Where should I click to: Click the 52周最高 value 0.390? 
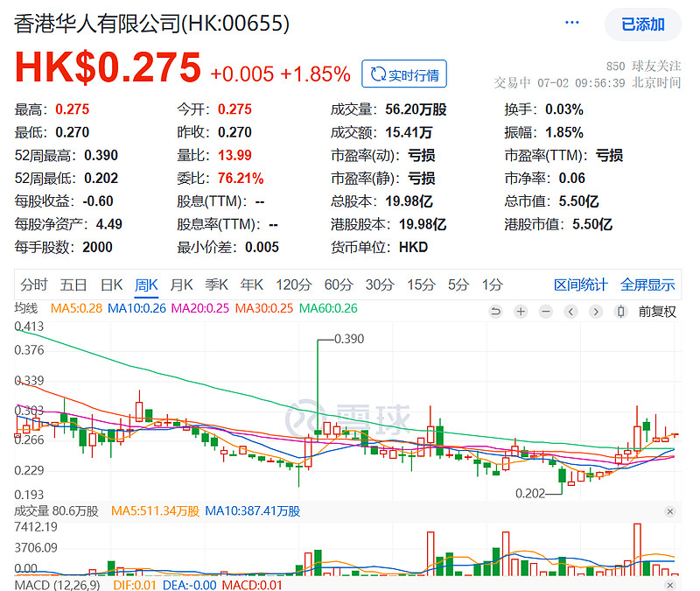pyautogui.click(x=101, y=156)
